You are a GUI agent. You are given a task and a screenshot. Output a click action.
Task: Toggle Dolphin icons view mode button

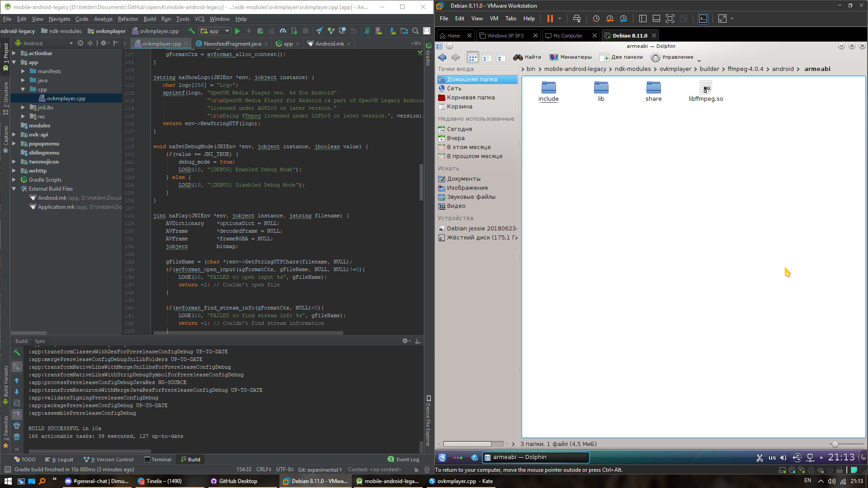click(472, 57)
